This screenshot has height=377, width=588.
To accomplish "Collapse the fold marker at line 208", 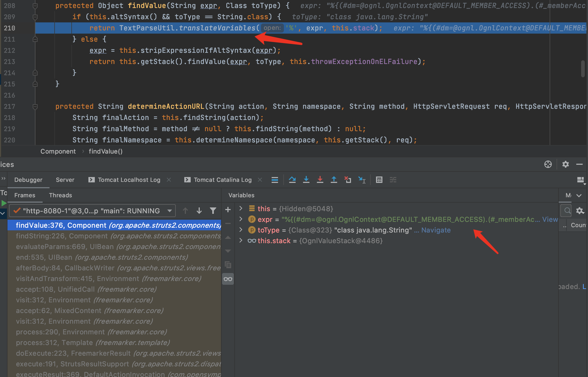I will click(35, 6).
